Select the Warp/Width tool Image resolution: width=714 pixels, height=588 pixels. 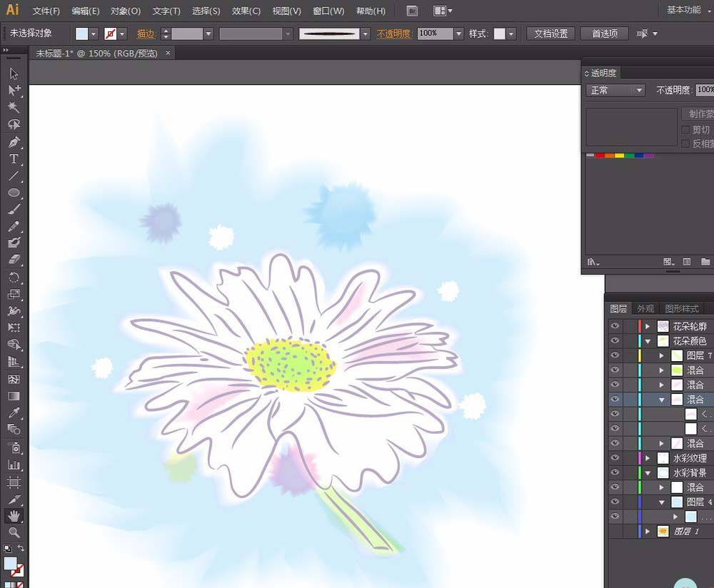(x=14, y=311)
